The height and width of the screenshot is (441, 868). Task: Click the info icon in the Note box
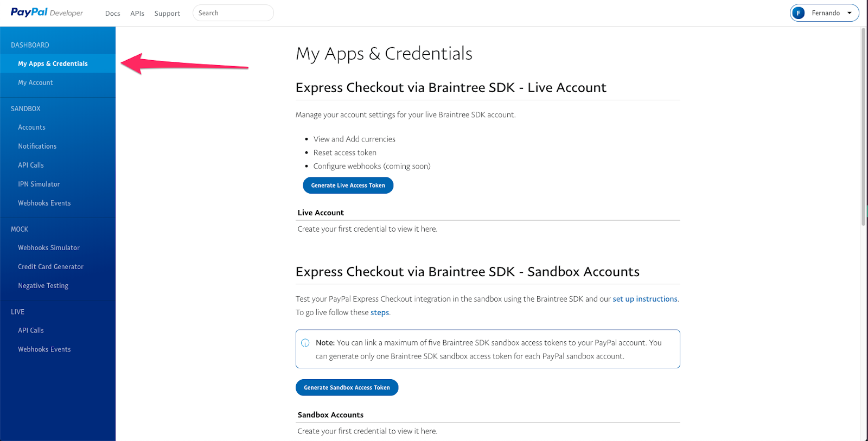305,343
